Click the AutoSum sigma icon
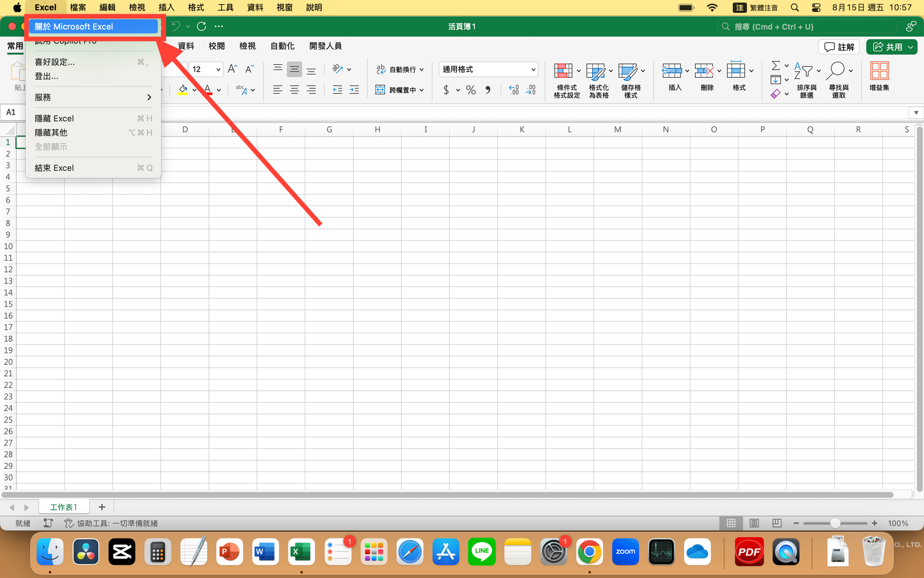The height and width of the screenshot is (578, 924). [776, 66]
